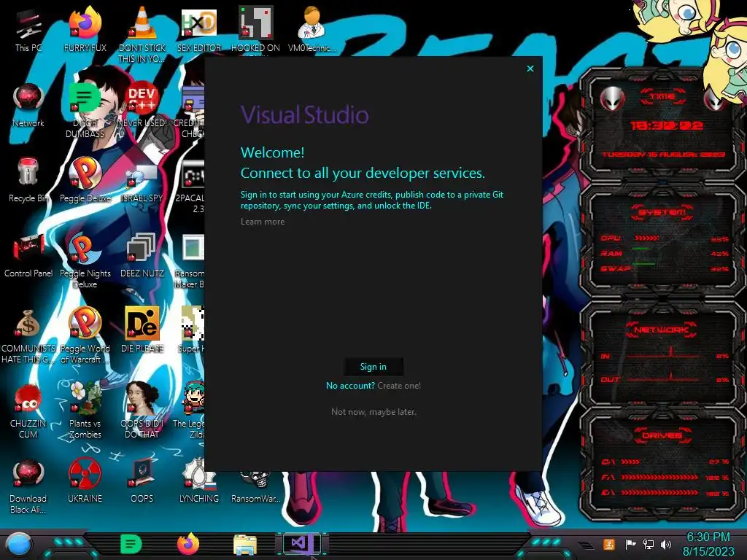
Task: Click the Action Center flag tray icon
Action: [631, 544]
